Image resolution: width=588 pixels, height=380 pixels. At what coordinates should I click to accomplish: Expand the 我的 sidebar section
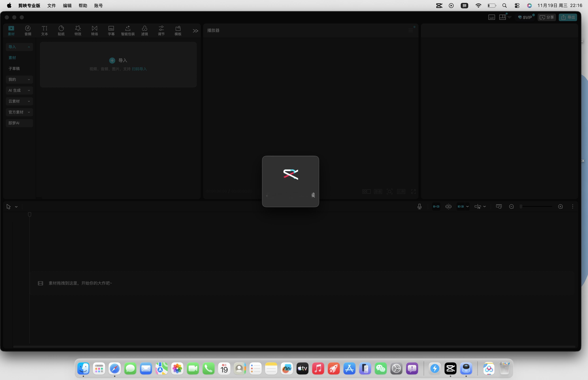(19, 79)
